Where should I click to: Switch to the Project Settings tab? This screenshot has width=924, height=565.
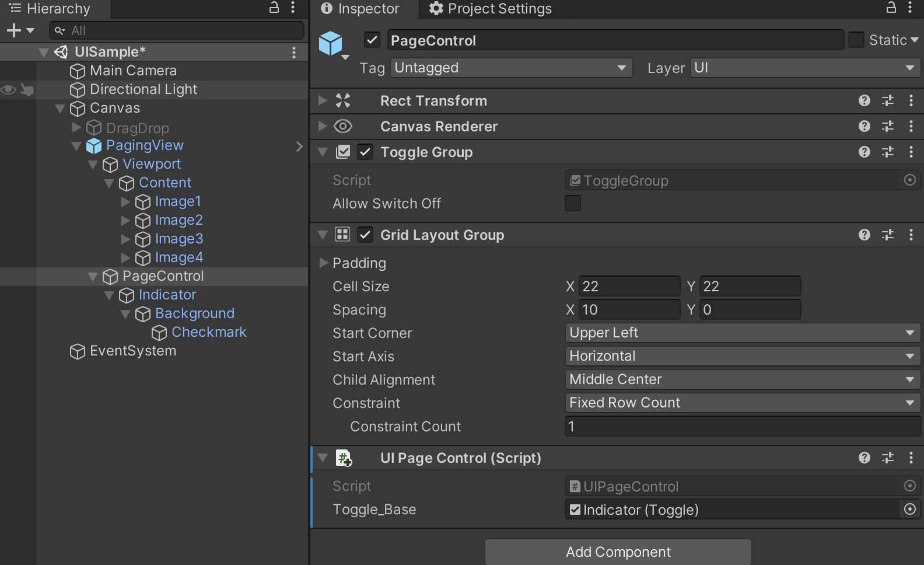491,9
